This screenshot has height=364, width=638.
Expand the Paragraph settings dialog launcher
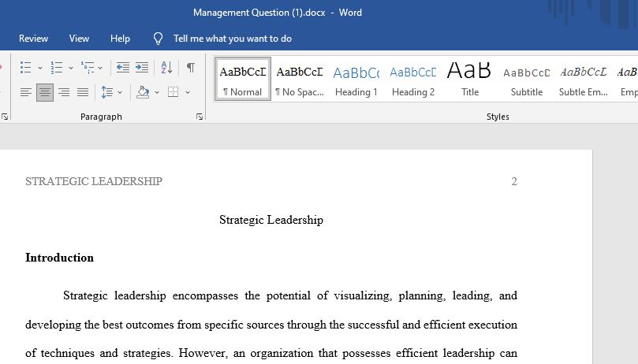pyautogui.click(x=200, y=117)
